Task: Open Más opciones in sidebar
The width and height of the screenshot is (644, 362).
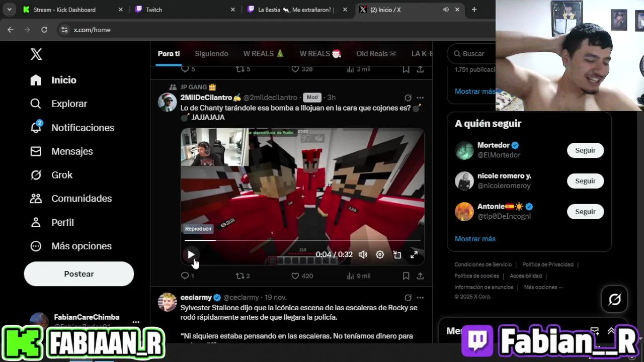Action: coord(70,246)
